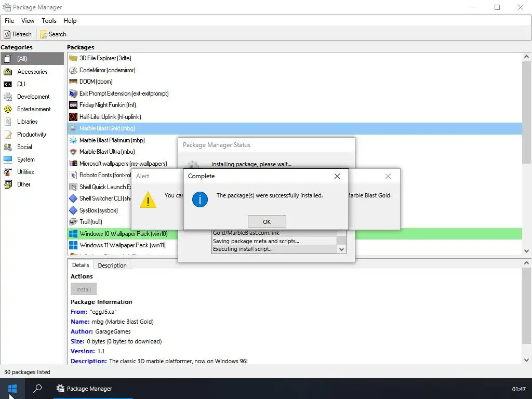Image resolution: width=532 pixels, height=399 pixels.
Task: Click the Marble Blast Ultra icon
Action: coord(73,152)
